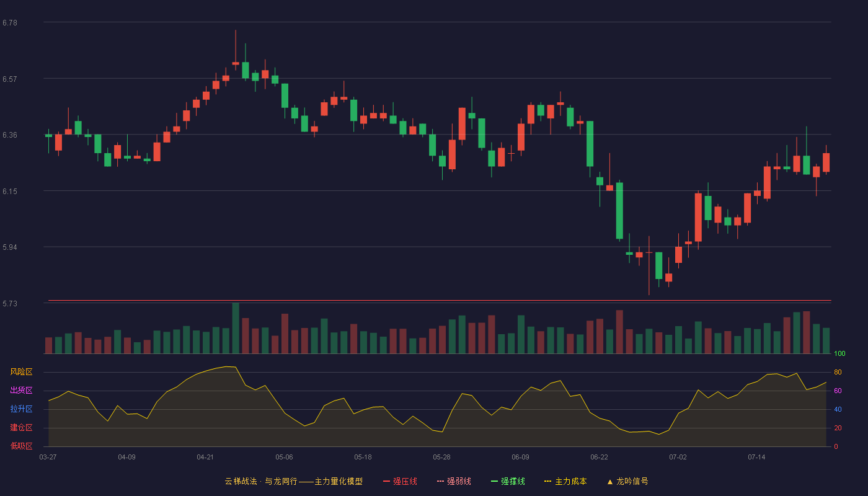Click the 40 indicator scale label
The height and width of the screenshot is (496, 868).
[x=838, y=409]
